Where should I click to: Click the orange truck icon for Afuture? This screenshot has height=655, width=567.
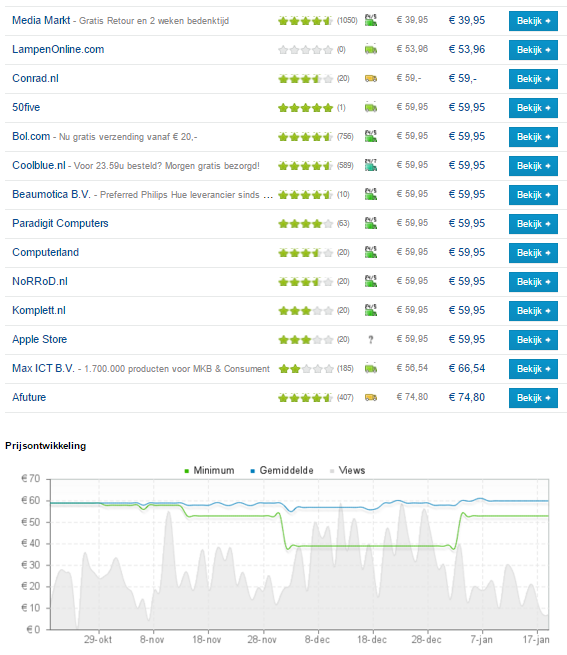click(371, 398)
